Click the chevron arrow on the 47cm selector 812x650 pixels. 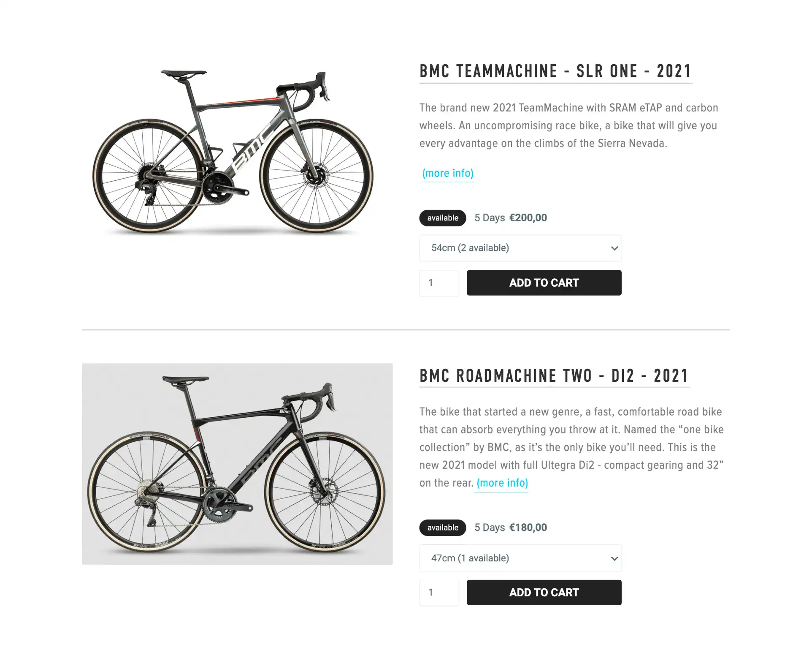[614, 558]
